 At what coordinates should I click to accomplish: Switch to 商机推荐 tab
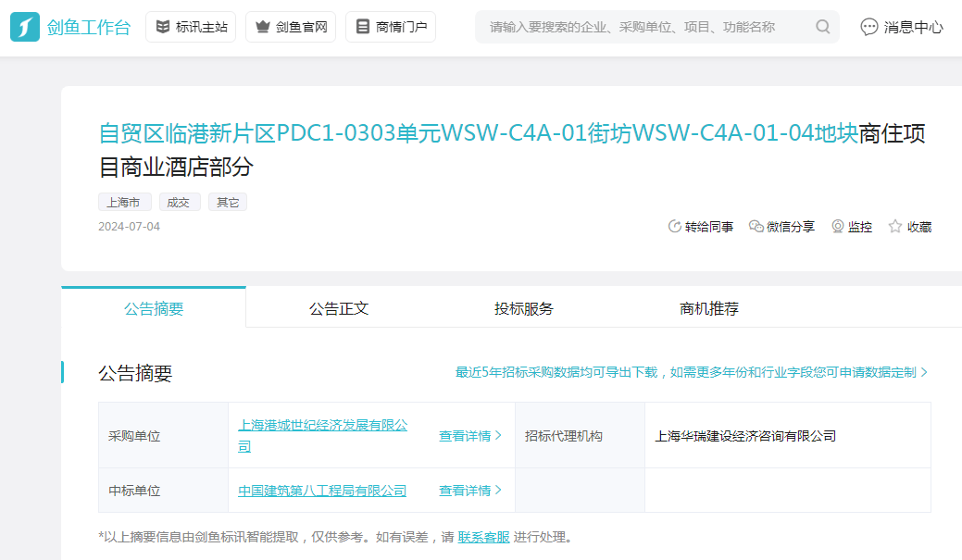[x=709, y=308]
